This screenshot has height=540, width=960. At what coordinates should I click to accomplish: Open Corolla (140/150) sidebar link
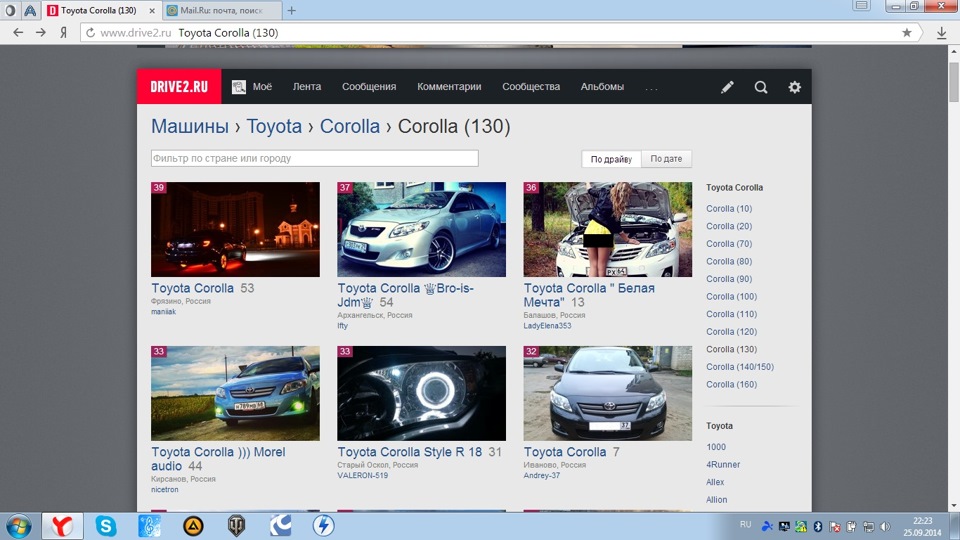(740, 367)
